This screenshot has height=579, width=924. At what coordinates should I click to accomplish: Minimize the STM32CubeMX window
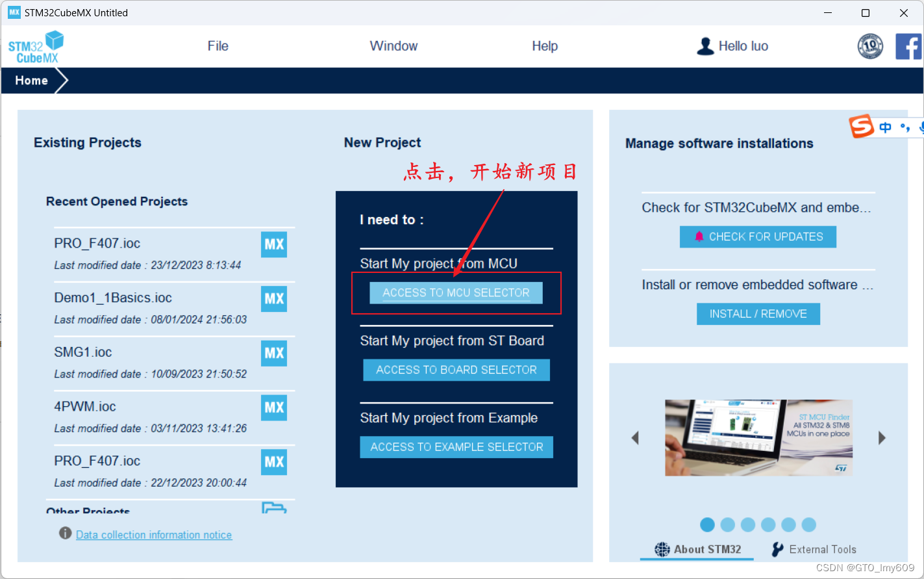pos(828,12)
